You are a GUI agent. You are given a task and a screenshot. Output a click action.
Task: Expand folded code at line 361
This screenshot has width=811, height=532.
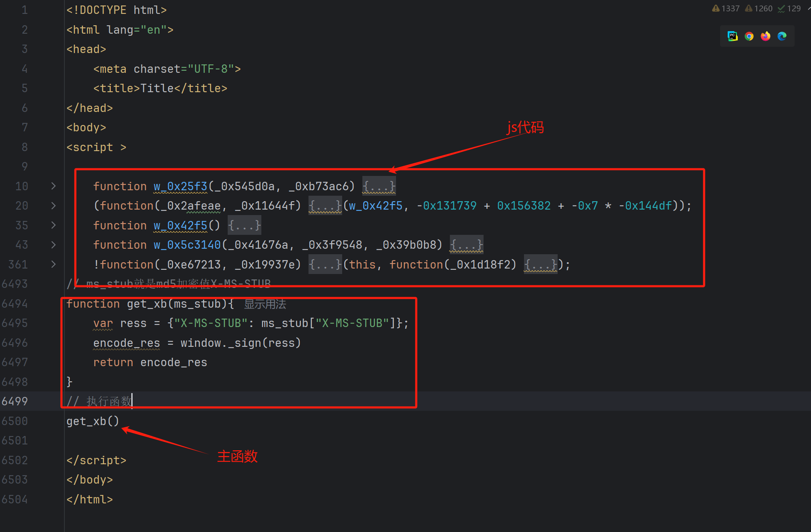pos(53,264)
